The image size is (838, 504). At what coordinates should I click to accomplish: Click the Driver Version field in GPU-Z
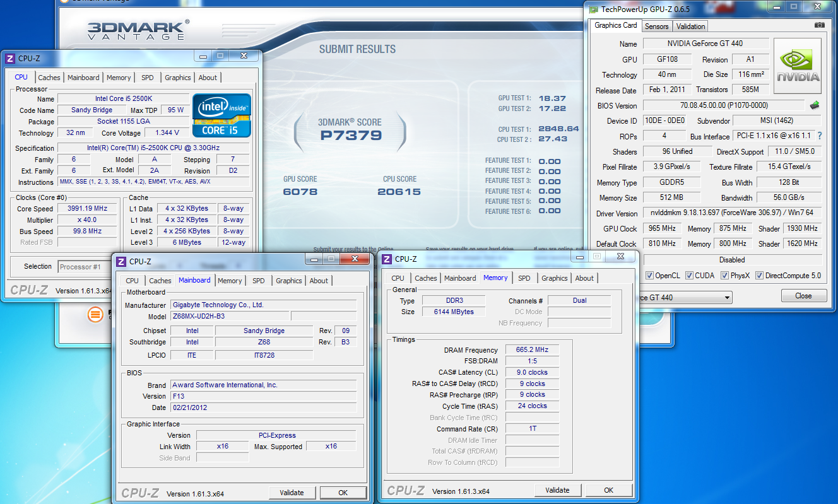point(732,213)
